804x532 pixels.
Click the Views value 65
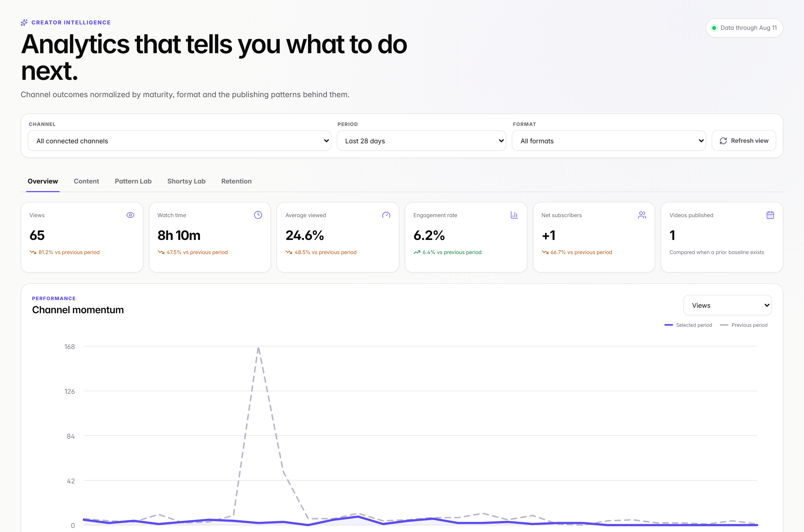click(x=37, y=236)
